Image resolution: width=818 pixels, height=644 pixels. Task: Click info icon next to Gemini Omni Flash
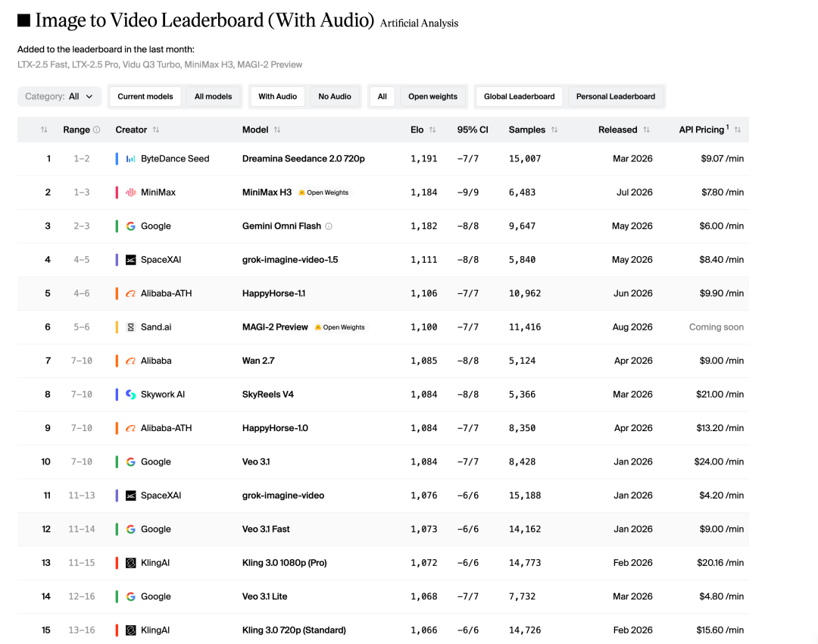pyautogui.click(x=329, y=226)
